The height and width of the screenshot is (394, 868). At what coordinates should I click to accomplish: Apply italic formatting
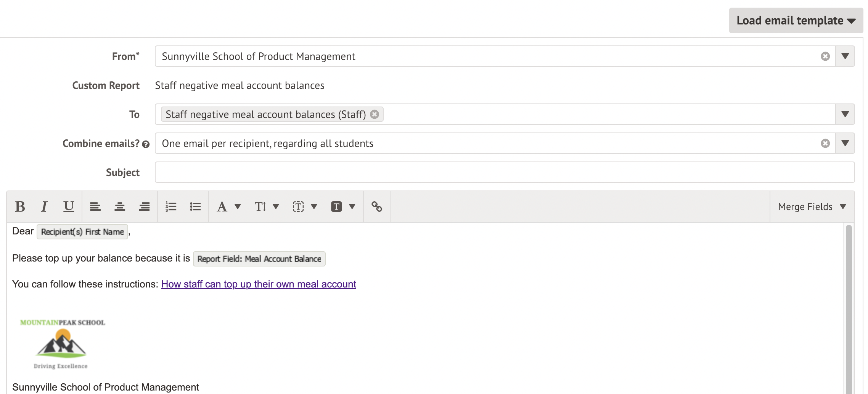pyautogui.click(x=43, y=206)
